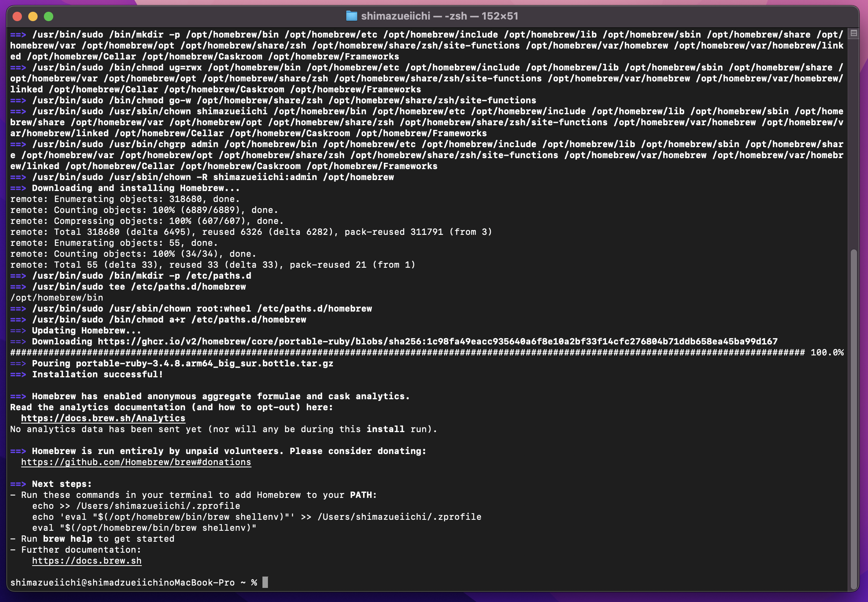Click the 'chown -R shimazueiichi:admin /opt/homebrew' line
Viewport: 868px width, 602px height.
(202, 177)
